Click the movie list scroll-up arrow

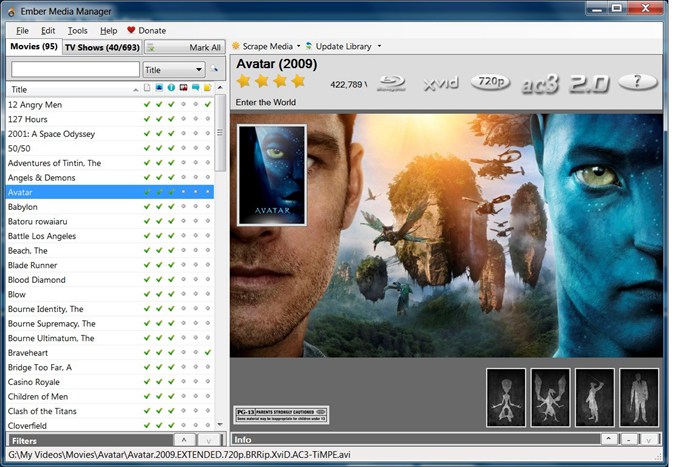pyautogui.click(x=220, y=88)
